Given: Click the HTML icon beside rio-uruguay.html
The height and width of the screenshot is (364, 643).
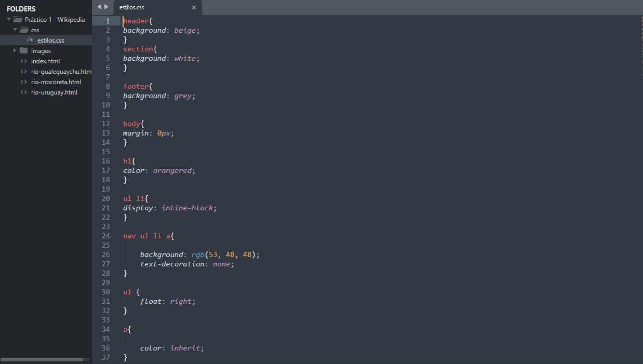Looking at the screenshot, I should 24,92.
